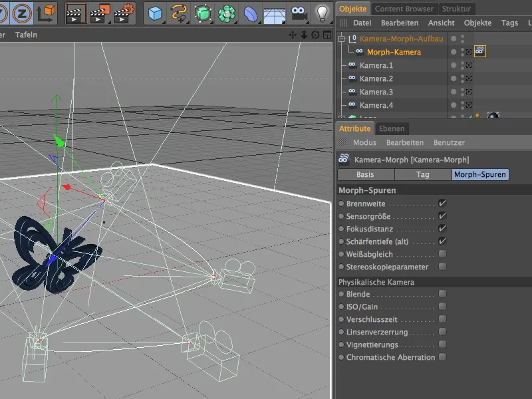Click the green subdivision generator icon
The image size is (532, 399).
click(x=203, y=13)
